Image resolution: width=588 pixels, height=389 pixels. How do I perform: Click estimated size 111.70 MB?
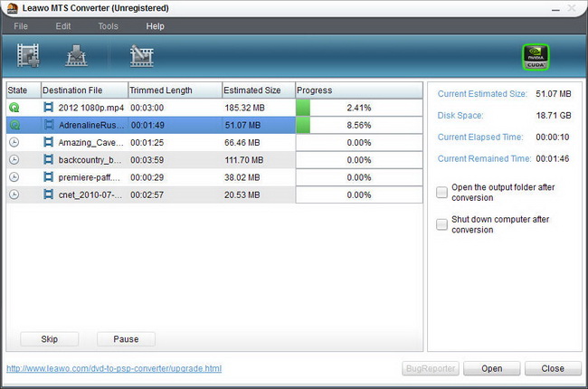(243, 160)
